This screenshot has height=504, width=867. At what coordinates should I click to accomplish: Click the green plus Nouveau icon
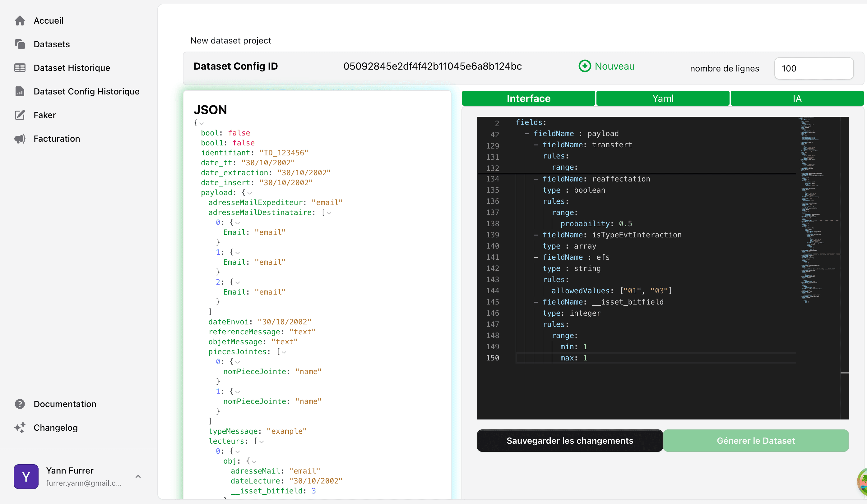(x=585, y=66)
